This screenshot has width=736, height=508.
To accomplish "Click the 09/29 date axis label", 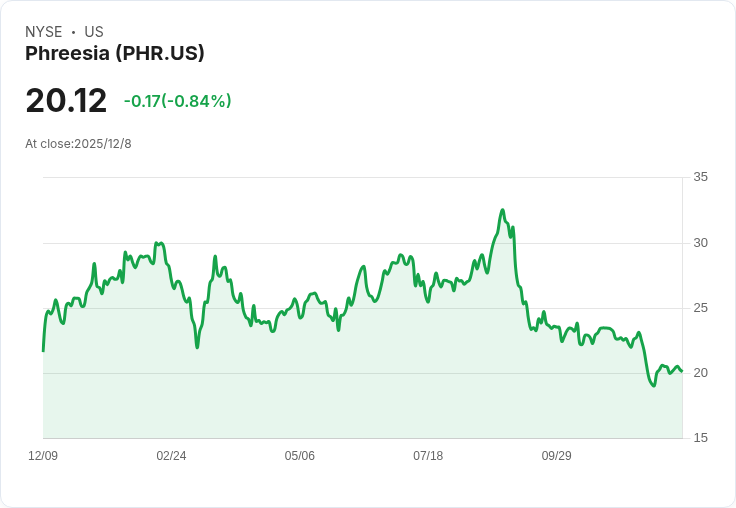I will point(557,455).
